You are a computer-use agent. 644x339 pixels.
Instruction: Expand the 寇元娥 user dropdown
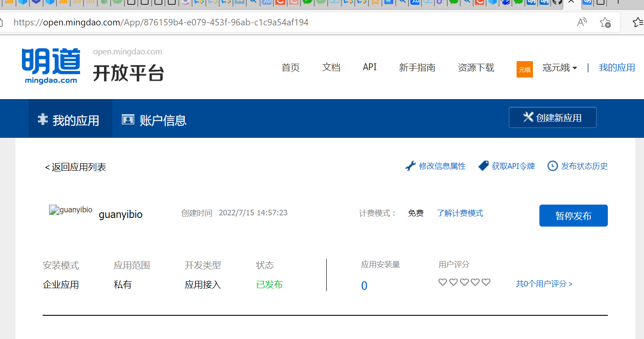pyautogui.click(x=560, y=68)
